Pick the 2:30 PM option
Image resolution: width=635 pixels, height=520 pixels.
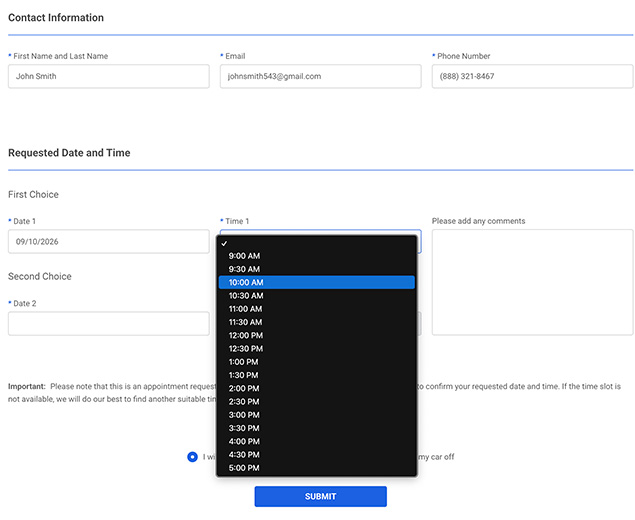click(x=317, y=402)
